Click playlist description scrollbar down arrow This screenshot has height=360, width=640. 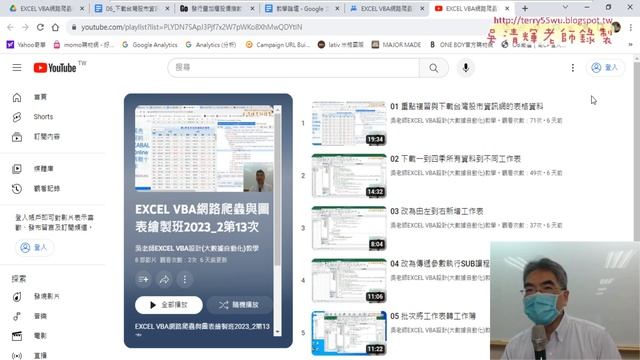278,332
